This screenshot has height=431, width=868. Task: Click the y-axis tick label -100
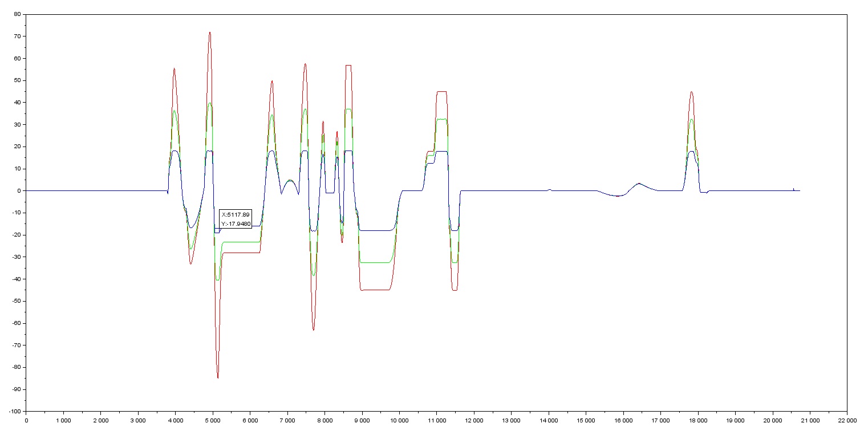pos(15,412)
